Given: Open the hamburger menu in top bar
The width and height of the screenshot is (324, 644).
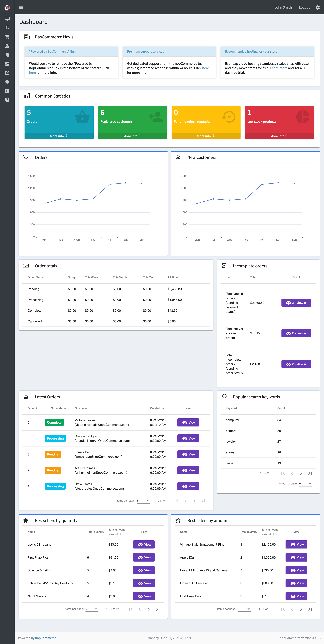Looking at the screenshot, I should (x=21, y=7).
